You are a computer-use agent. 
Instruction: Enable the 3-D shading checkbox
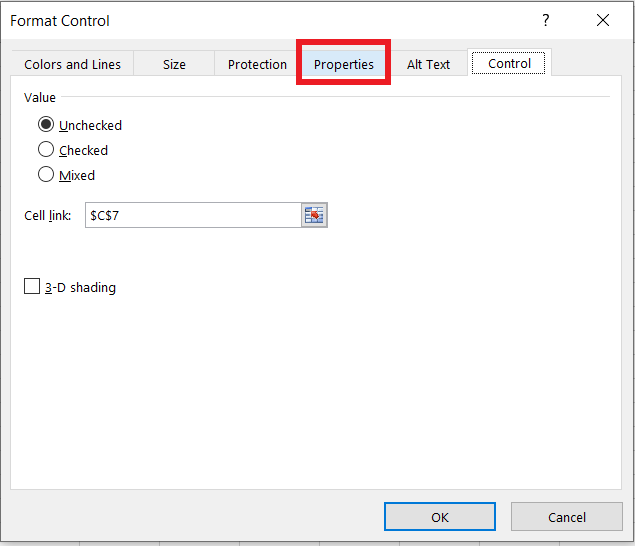pyautogui.click(x=32, y=286)
